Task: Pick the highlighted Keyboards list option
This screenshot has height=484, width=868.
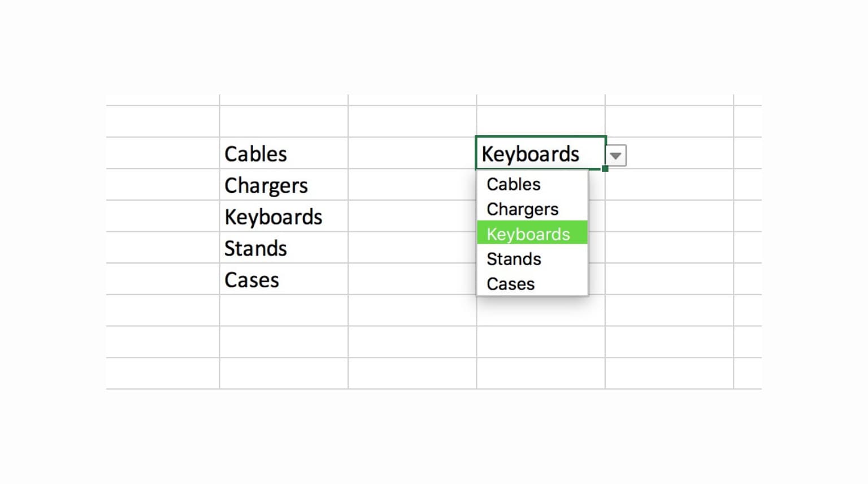Action: [532, 233]
